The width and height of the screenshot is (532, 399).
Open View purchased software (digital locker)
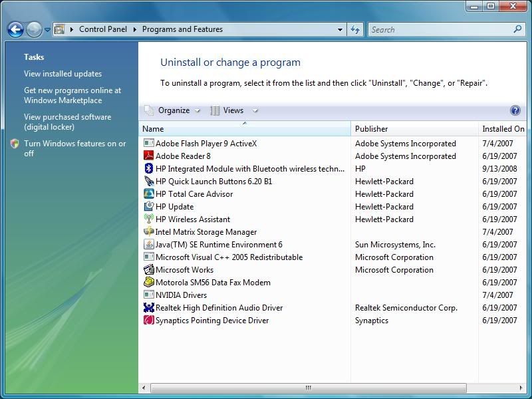pyautogui.click(x=68, y=122)
